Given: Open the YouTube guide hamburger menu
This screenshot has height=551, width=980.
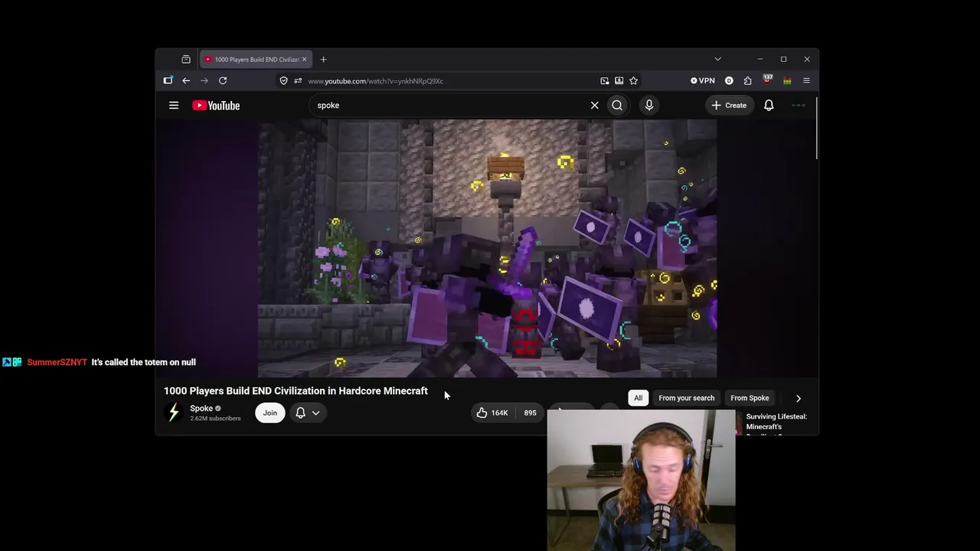Looking at the screenshot, I should pos(174,106).
